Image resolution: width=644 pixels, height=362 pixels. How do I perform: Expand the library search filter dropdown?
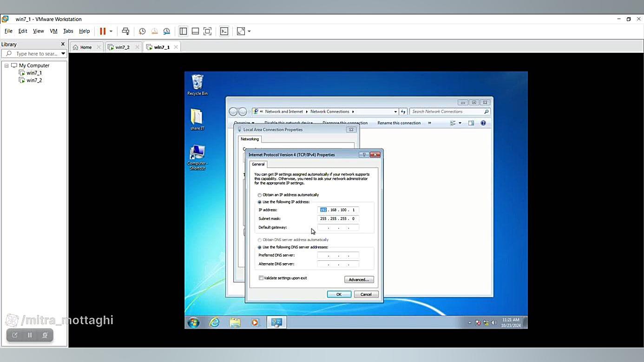(x=63, y=54)
